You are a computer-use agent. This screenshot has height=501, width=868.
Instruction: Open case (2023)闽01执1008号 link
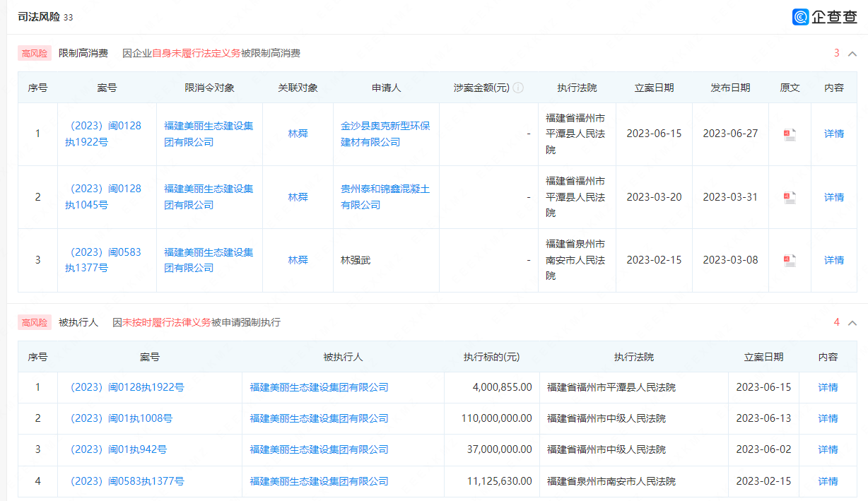[119, 418]
